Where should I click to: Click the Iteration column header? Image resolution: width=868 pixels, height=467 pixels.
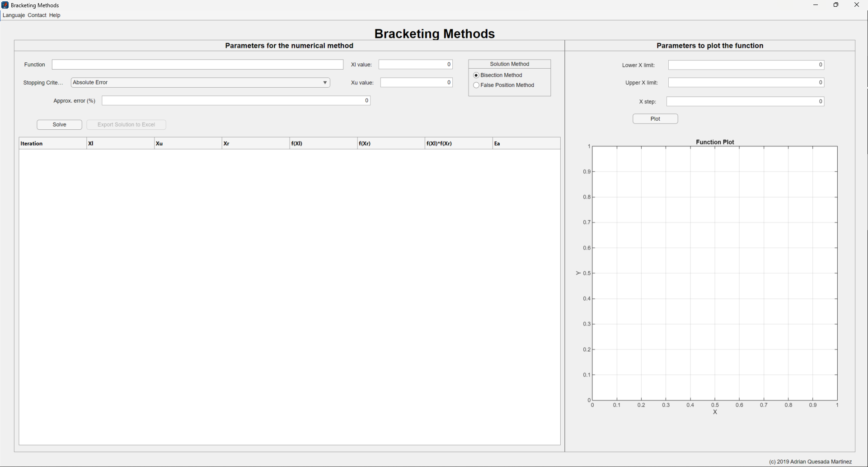tap(52, 144)
